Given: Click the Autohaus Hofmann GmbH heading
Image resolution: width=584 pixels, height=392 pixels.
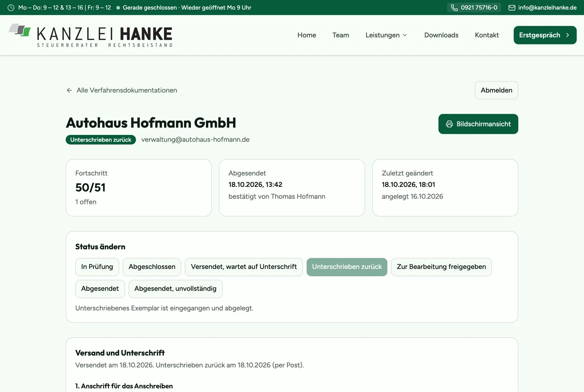Looking at the screenshot, I should click(151, 123).
